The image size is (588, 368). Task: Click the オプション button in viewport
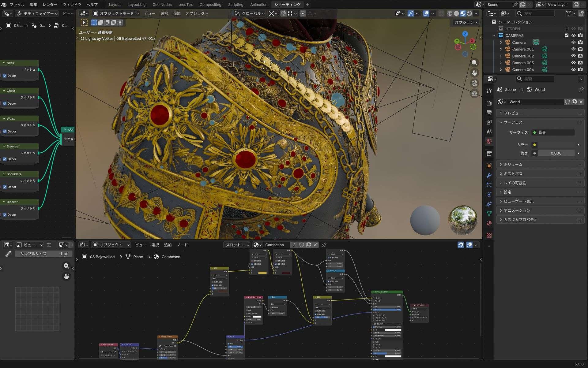click(466, 22)
